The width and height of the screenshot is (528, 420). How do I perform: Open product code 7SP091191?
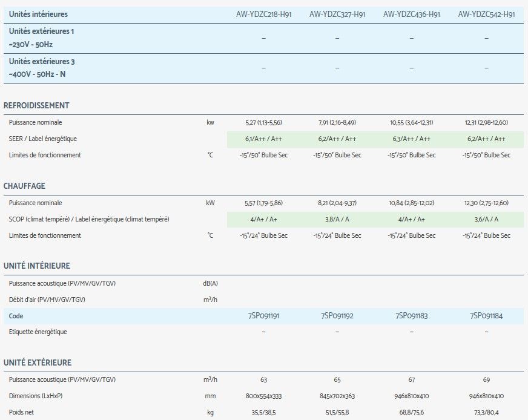[x=263, y=316]
